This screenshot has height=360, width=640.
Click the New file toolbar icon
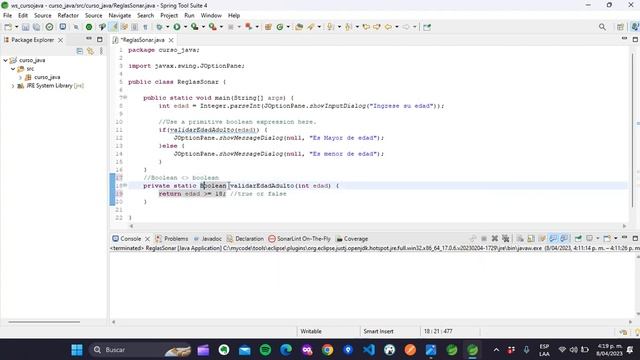(8, 27)
